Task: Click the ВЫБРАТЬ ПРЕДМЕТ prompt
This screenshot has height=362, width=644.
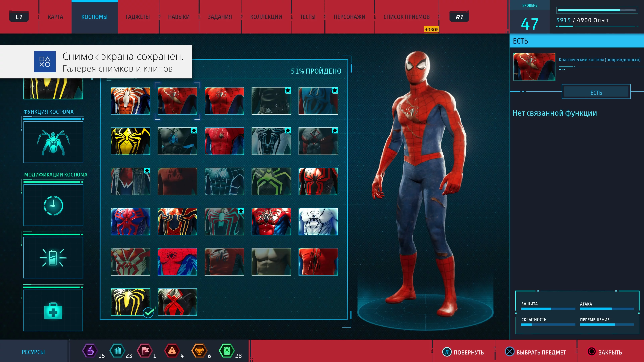Action: pos(535,352)
